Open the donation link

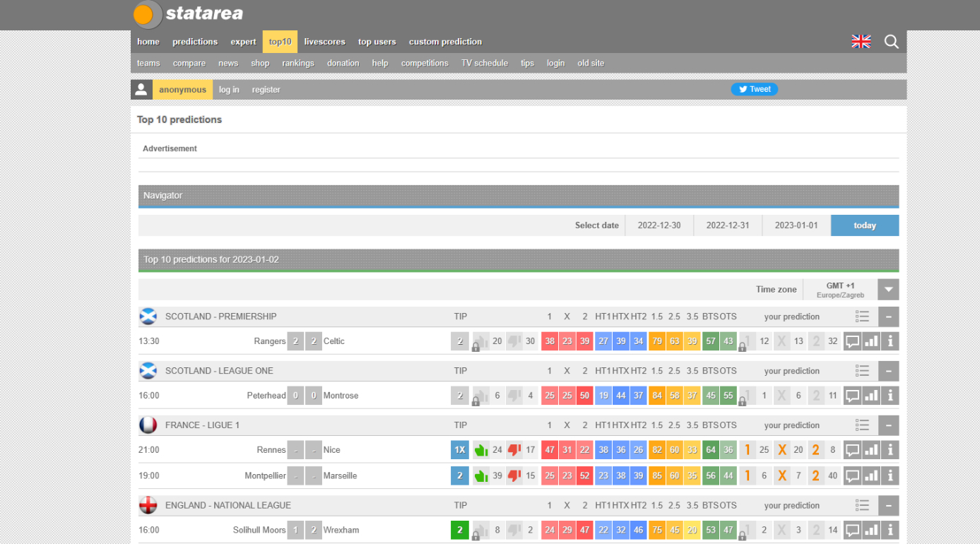343,63
